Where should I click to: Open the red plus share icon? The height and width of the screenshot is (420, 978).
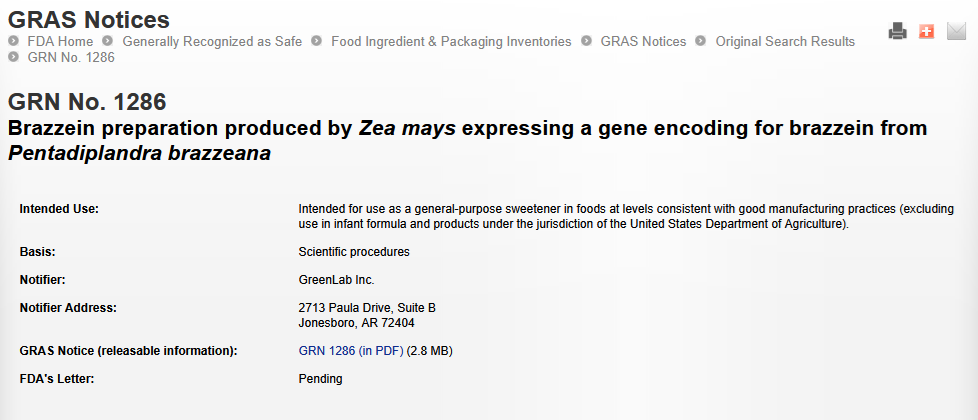point(926,32)
